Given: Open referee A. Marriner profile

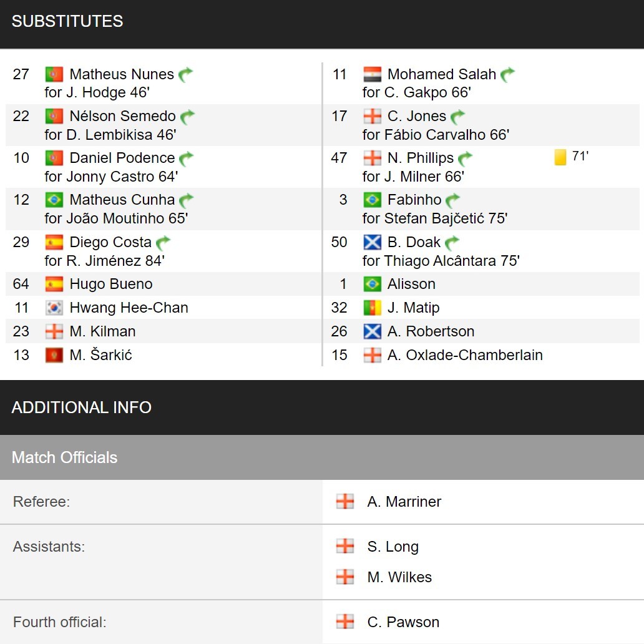Looking at the screenshot, I should click(x=404, y=502).
